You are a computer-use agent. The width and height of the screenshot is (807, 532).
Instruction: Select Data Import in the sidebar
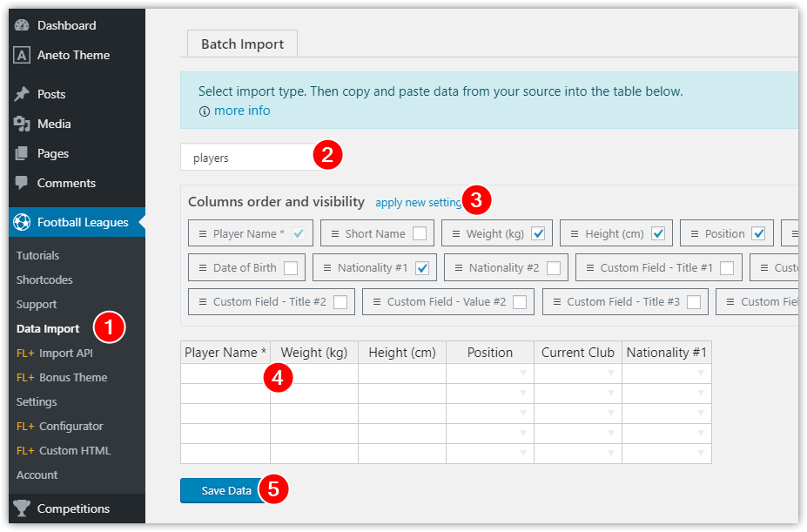click(48, 328)
